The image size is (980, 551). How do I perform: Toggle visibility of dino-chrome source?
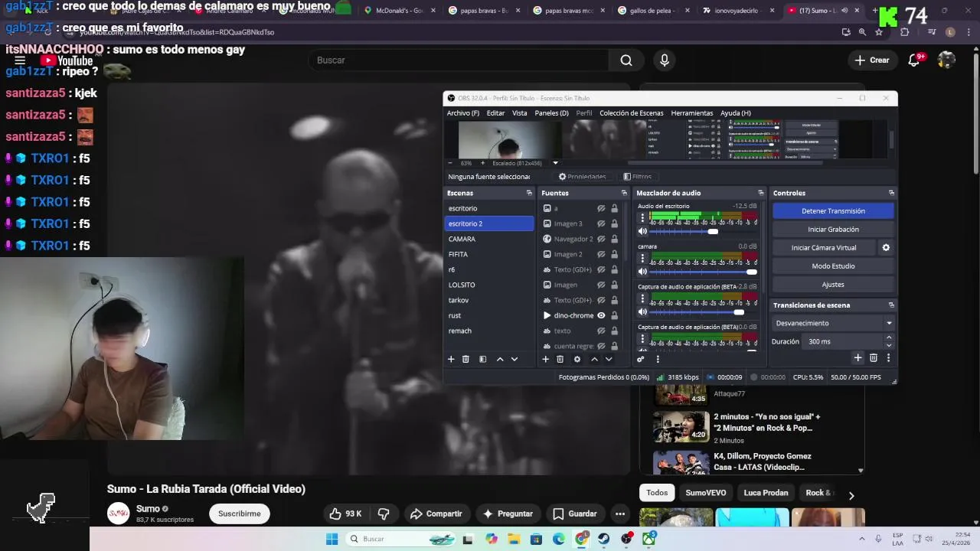tap(601, 315)
